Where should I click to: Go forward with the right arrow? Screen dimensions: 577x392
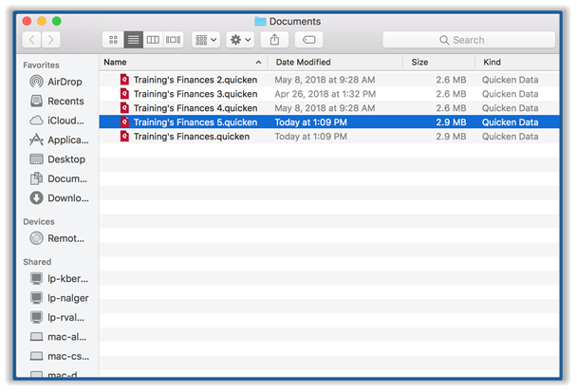[52, 40]
